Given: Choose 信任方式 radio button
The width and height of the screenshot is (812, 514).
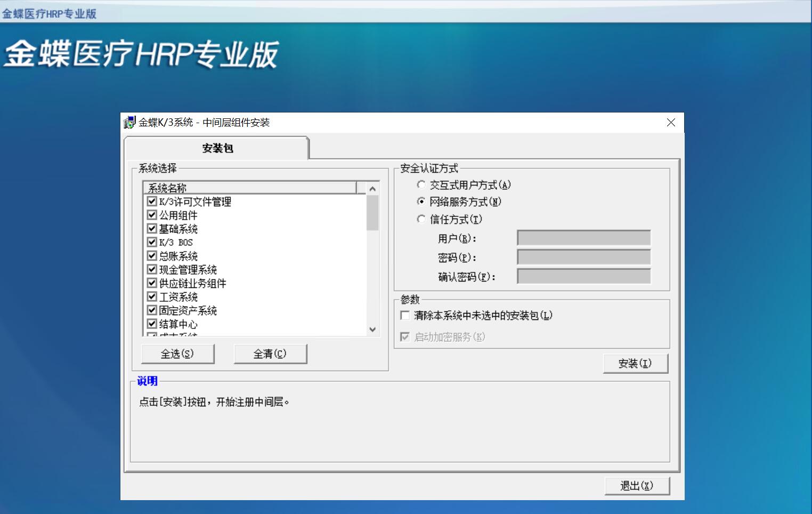Looking at the screenshot, I should [421, 219].
